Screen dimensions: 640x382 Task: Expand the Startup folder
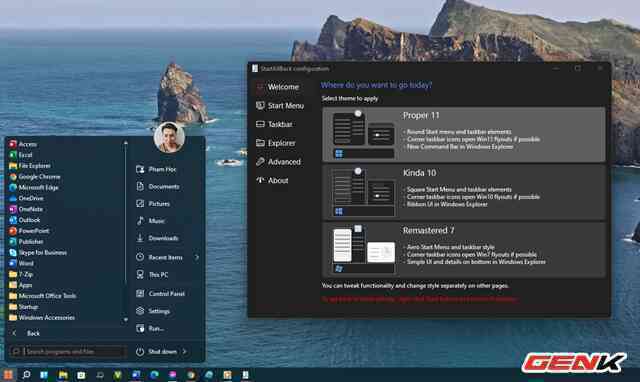coord(24,306)
